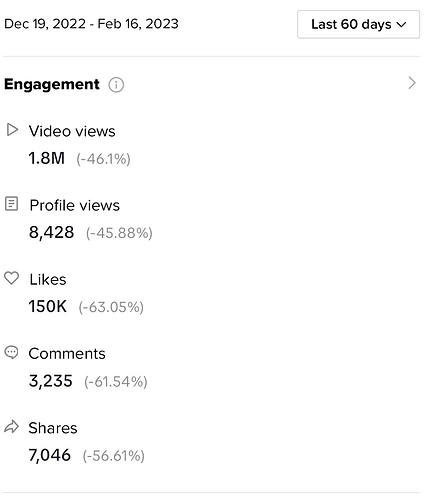
Task: Click the Profile views label
Action: (75, 205)
